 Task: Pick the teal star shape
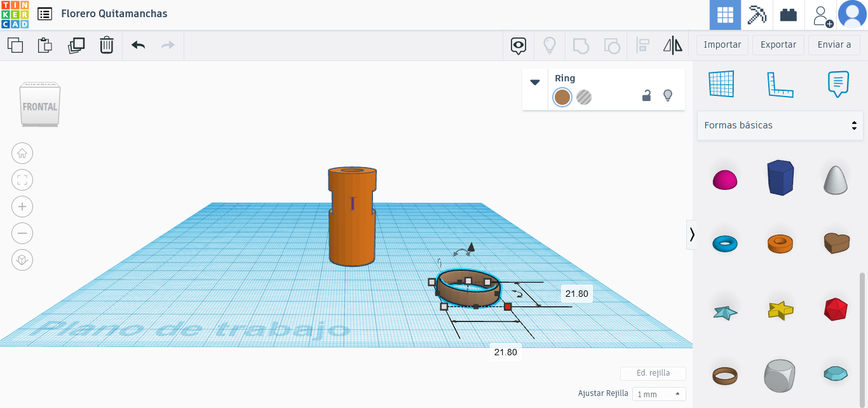click(x=724, y=311)
